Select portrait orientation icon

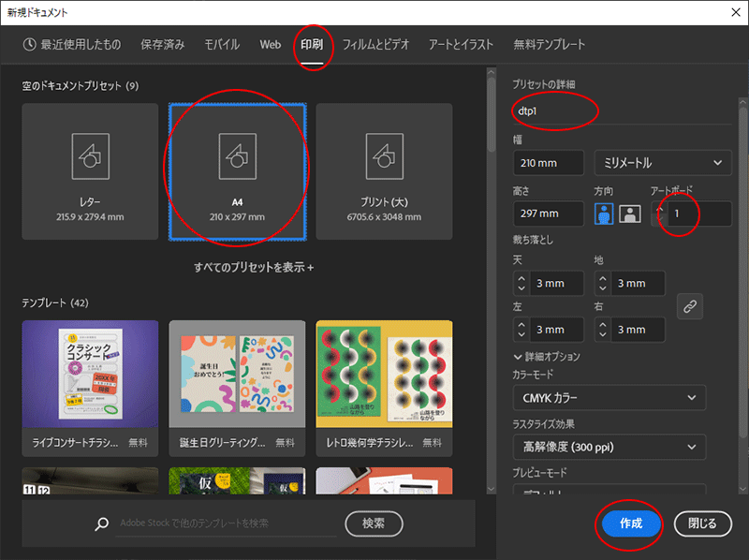pos(604,214)
